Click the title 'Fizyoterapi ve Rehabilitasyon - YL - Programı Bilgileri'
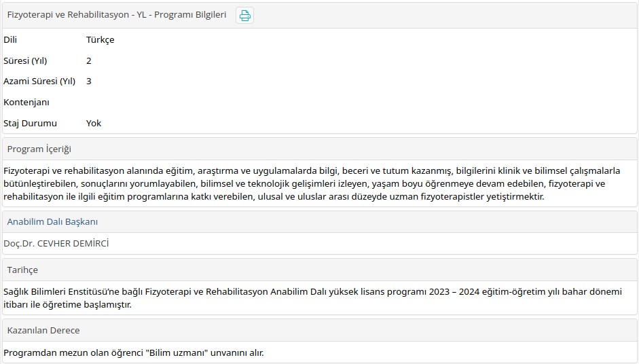Viewport: 639px width, 364px height. click(x=117, y=15)
